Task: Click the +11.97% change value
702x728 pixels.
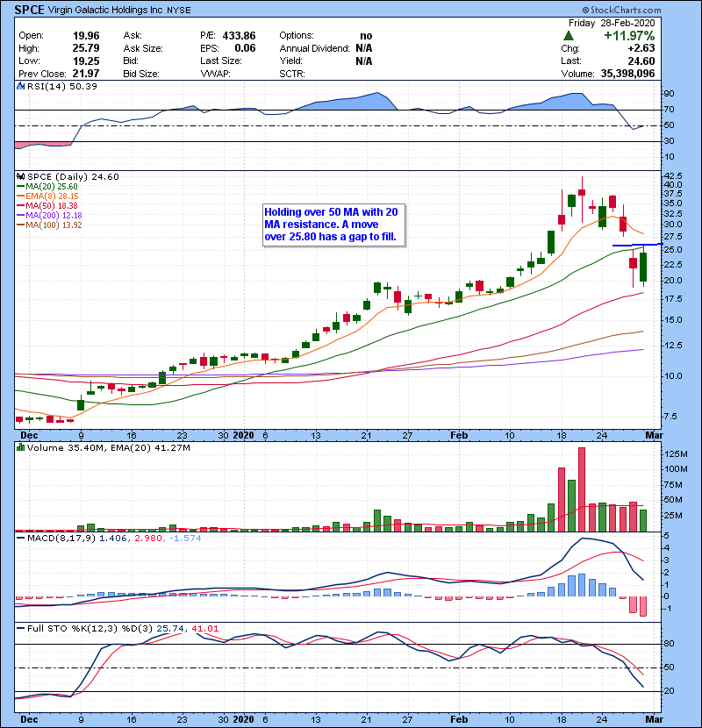Action: coord(629,35)
